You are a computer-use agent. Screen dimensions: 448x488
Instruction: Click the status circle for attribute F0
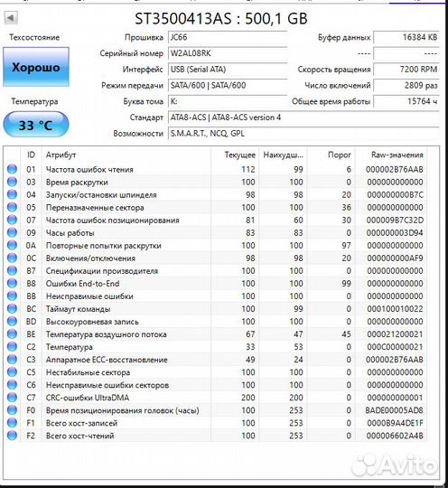(12, 410)
